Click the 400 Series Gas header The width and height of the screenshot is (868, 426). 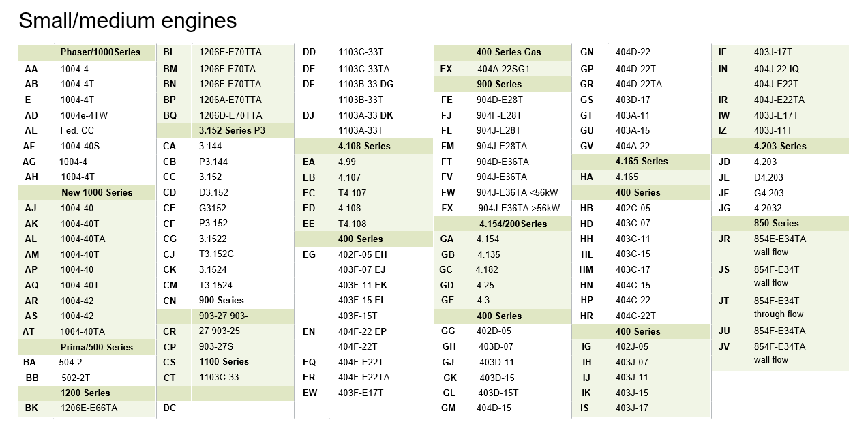pos(509,52)
